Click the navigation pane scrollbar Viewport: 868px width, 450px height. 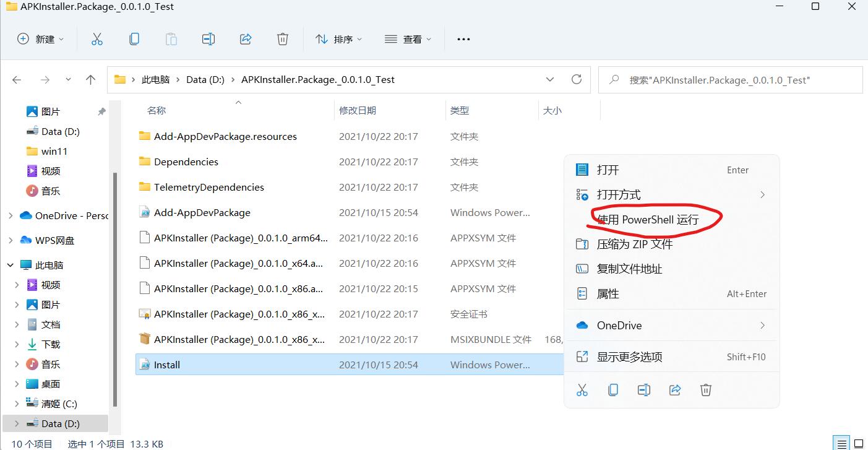(115, 290)
